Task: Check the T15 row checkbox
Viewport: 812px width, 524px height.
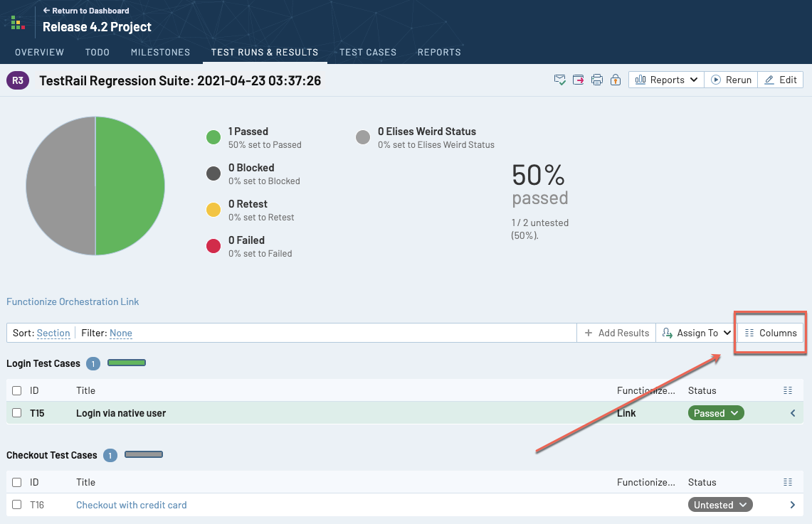Action: pos(17,413)
